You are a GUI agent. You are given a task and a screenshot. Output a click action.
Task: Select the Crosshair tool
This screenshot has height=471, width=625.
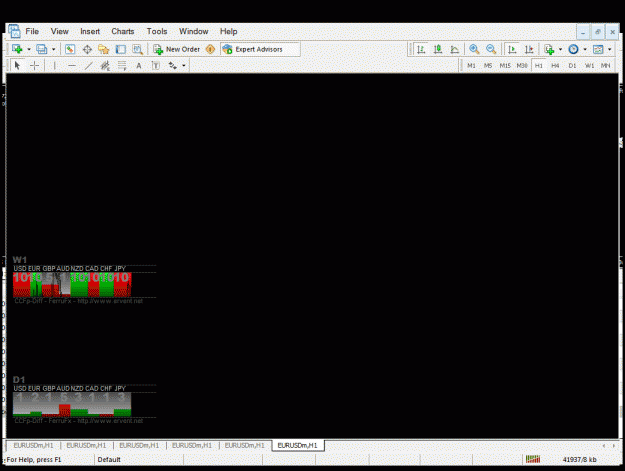click(x=35, y=65)
